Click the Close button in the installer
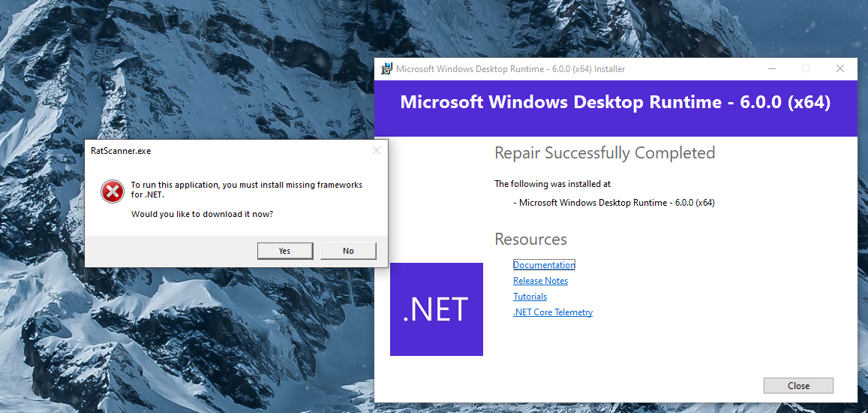This screenshot has width=868, height=413. pos(798,386)
